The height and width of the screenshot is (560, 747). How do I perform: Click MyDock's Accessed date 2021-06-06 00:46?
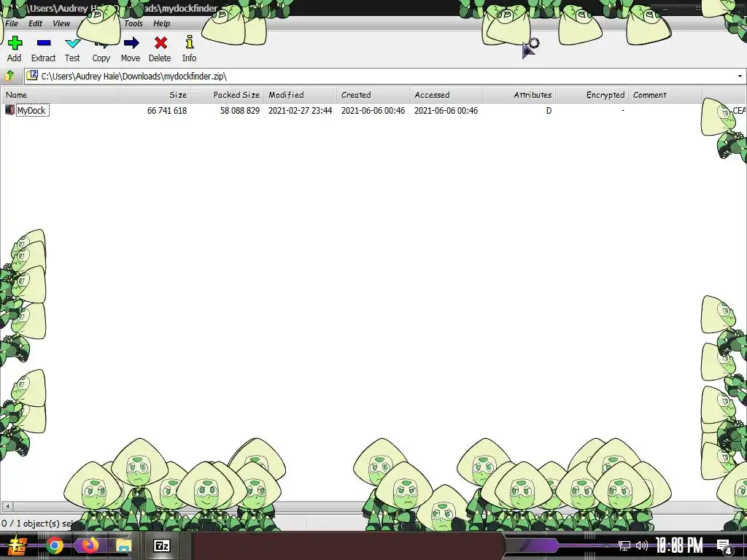(x=446, y=111)
